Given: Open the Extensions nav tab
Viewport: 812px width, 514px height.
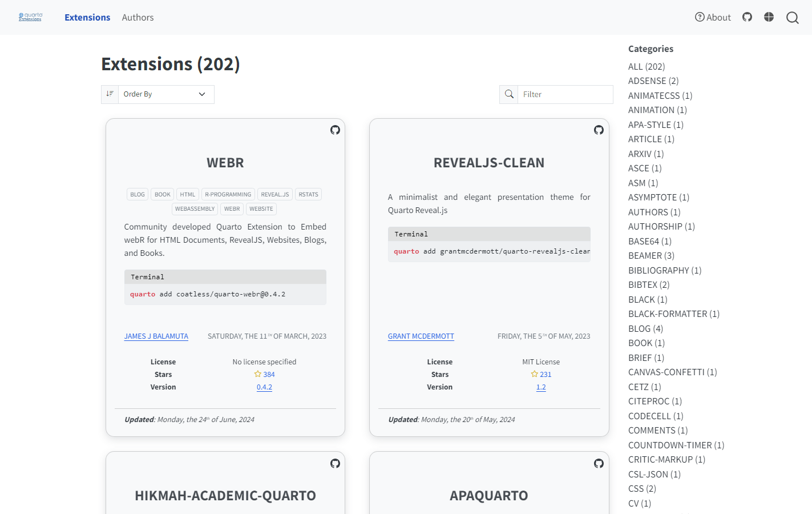Looking at the screenshot, I should pos(87,18).
